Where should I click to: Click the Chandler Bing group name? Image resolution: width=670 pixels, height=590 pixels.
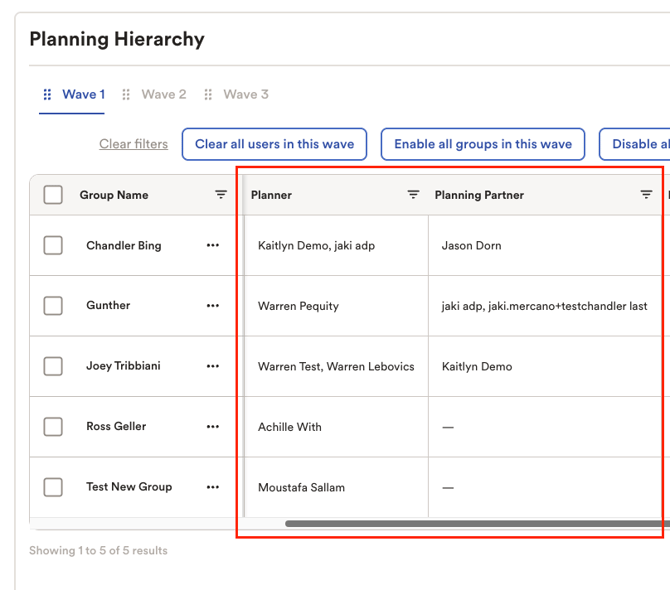coord(124,246)
